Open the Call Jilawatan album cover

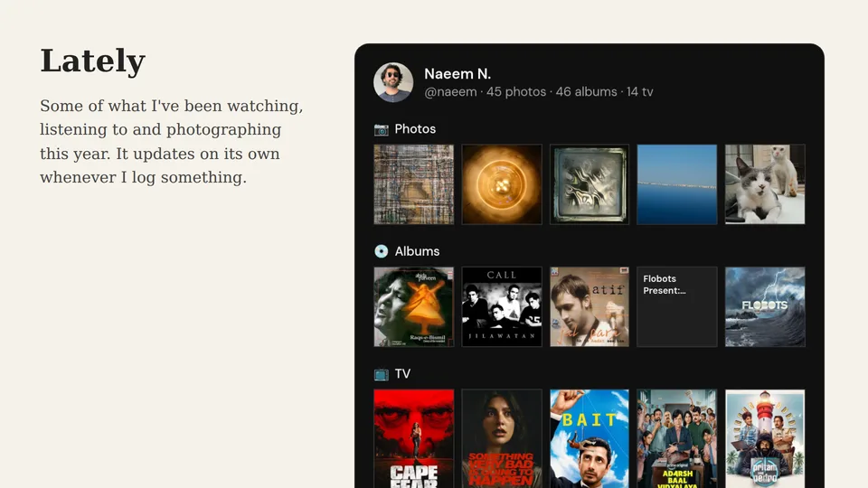[502, 307]
